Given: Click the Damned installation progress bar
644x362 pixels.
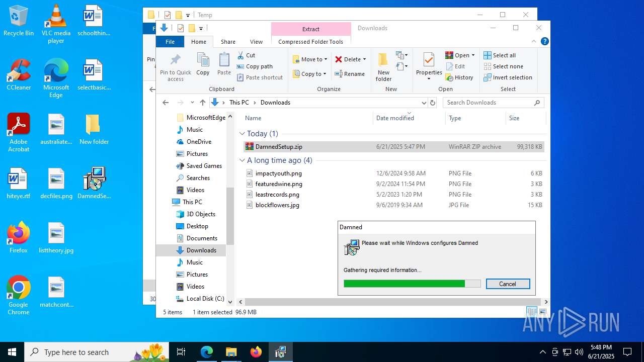Looking at the screenshot, I should [412, 284].
